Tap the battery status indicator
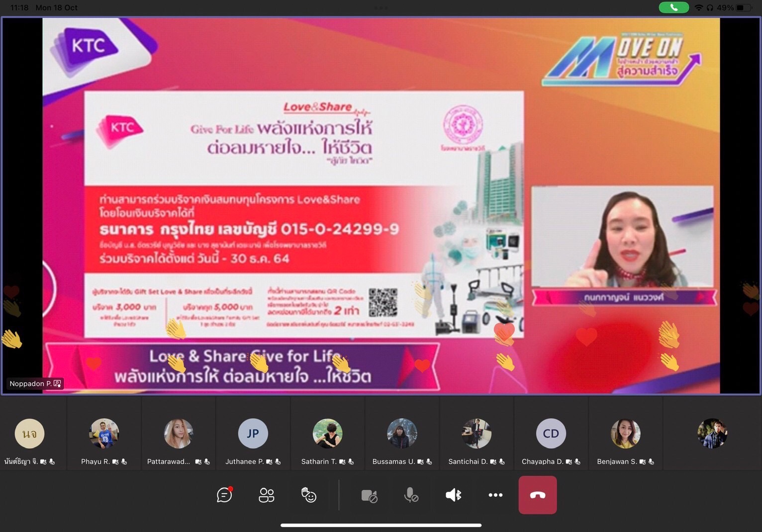This screenshot has width=762, height=532. pyautogui.click(x=743, y=7)
